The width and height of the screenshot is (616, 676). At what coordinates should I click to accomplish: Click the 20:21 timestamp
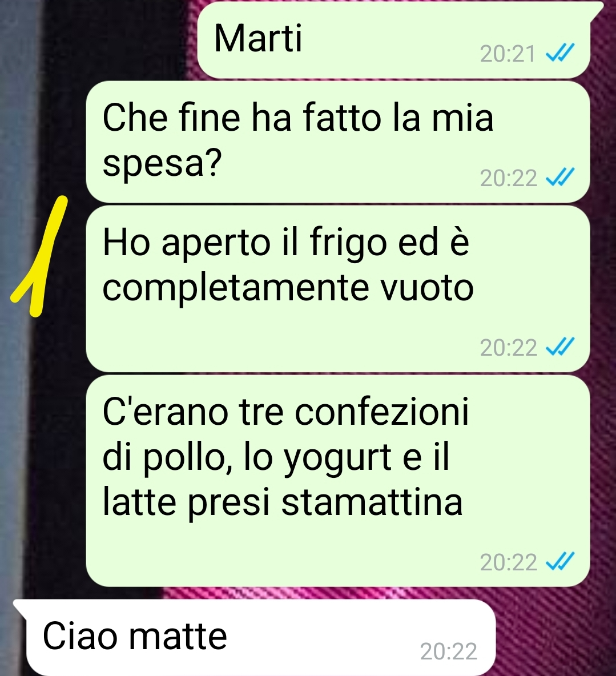(508, 54)
